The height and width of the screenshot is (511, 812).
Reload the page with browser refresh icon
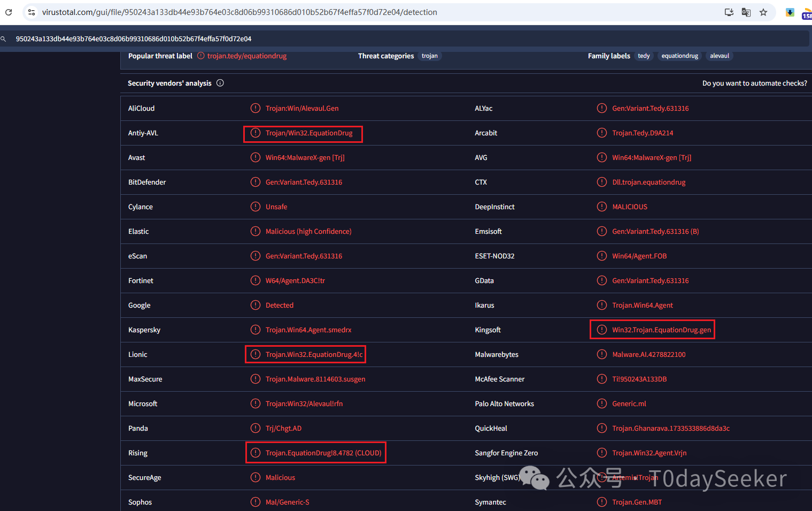pyautogui.click(x=9, y=12)
